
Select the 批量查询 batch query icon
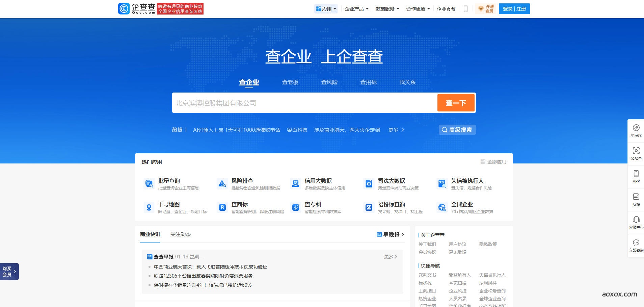tap(149, 183)
